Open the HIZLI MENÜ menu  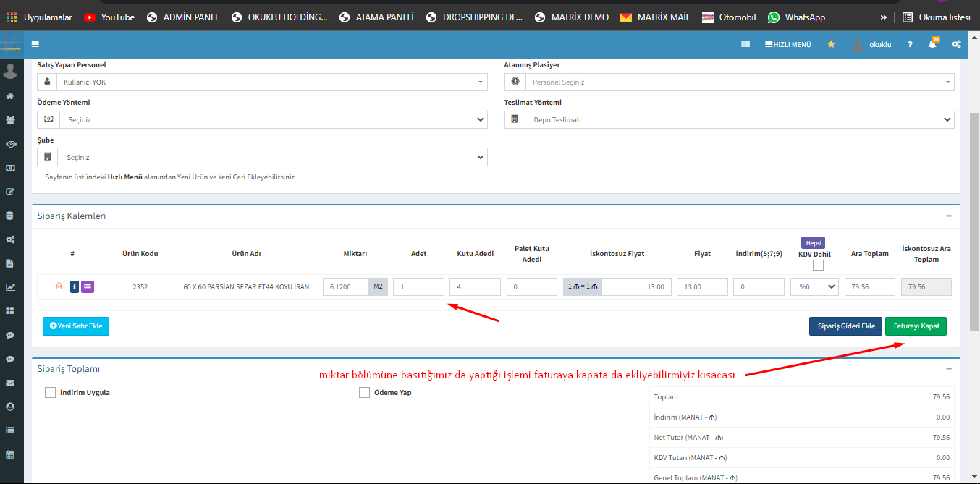coord(787,44)
